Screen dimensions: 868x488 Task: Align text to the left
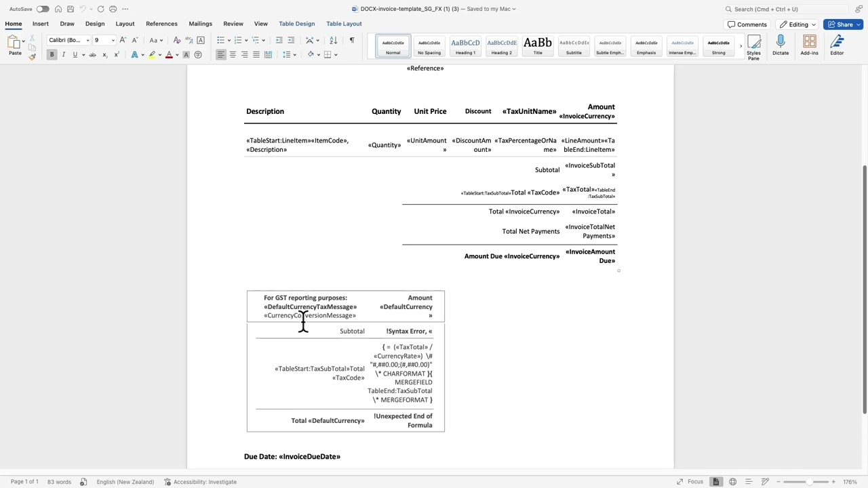220,54
